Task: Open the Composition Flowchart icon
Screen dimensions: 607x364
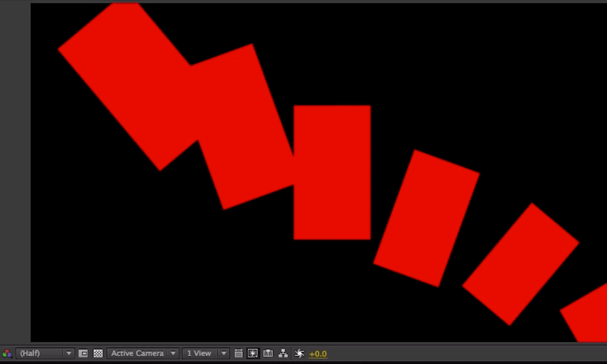Action: (x=283, y=353)
